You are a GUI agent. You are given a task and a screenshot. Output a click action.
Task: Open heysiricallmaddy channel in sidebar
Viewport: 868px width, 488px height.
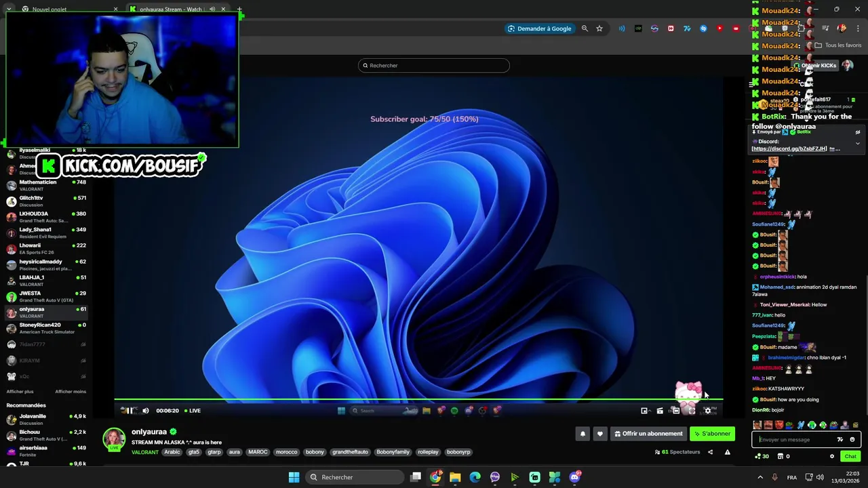click(46, 264)
